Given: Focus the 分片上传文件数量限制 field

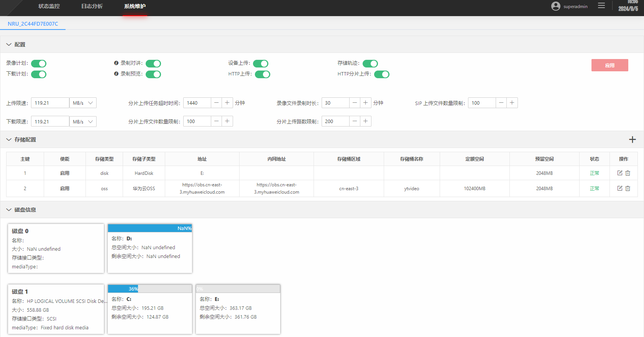Looking at the screenshot, I should [197, 121].
